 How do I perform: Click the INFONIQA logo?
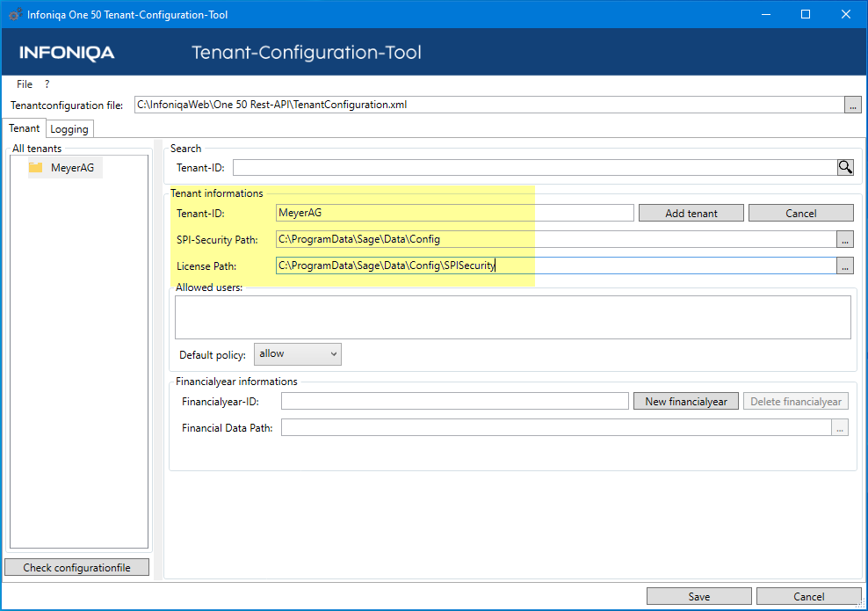pyautogui.click(x=67, y=53)
